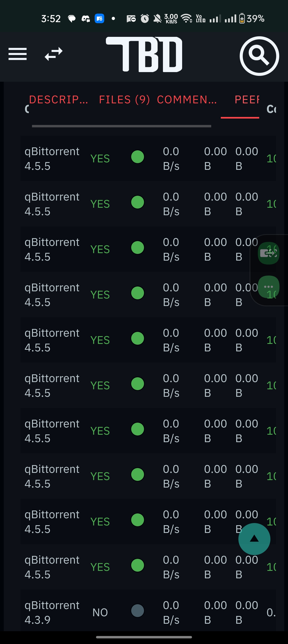
Task: Tap the NO connectable status text
Action: (100, 612)
